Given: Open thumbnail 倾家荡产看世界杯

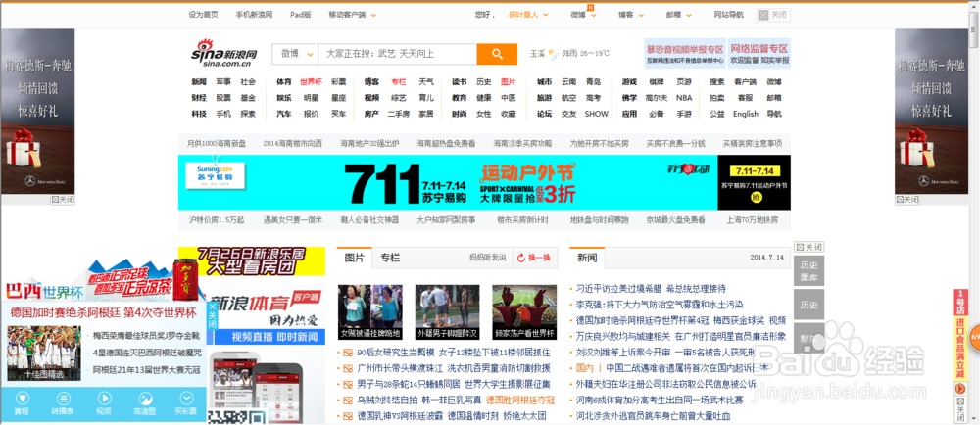Looking at the screenshot, I should 523,311.
